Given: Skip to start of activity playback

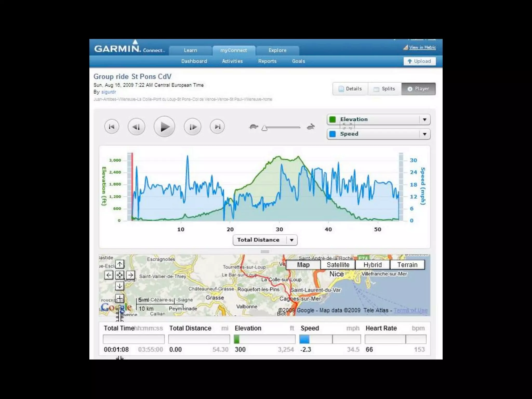Looking at the screenshot, I should click(112, 127).
